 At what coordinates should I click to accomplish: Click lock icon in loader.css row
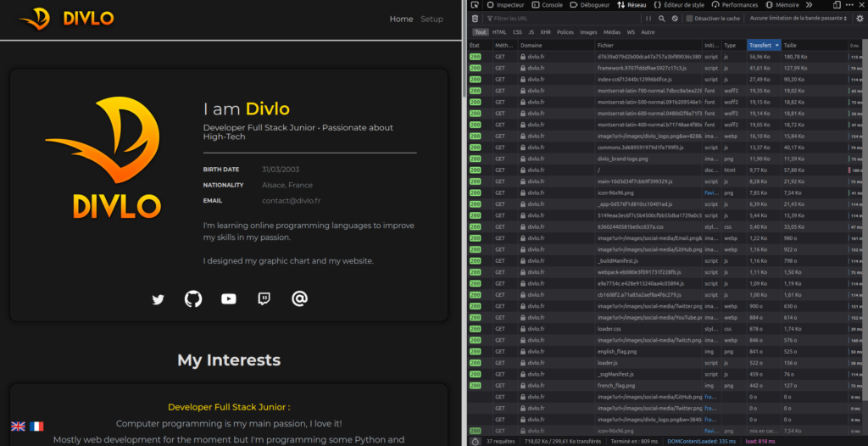(522, 328)
